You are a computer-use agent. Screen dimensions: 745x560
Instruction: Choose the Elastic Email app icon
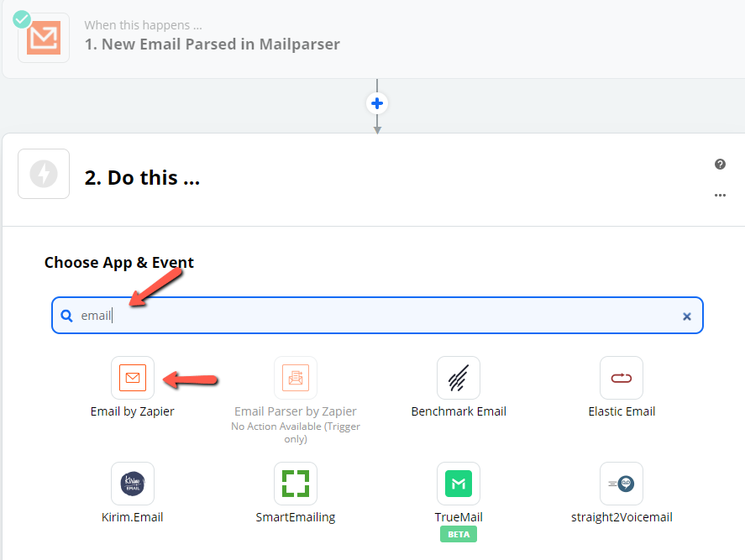pyautogui.click(x=622, y=378)
